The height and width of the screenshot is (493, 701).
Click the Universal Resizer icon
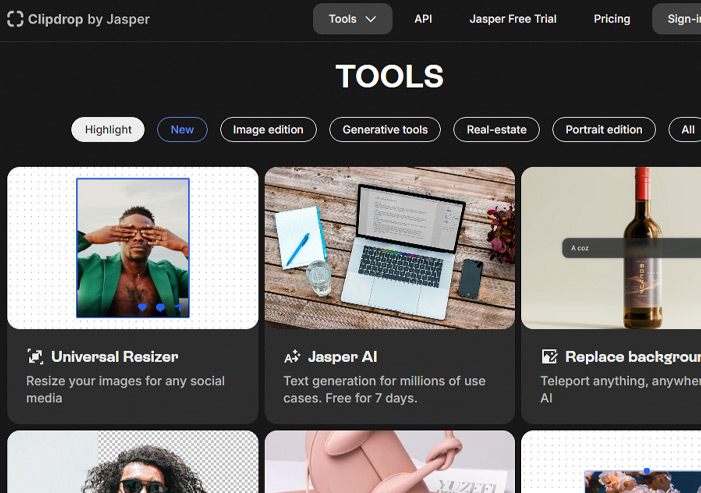[x=35, y=357]
